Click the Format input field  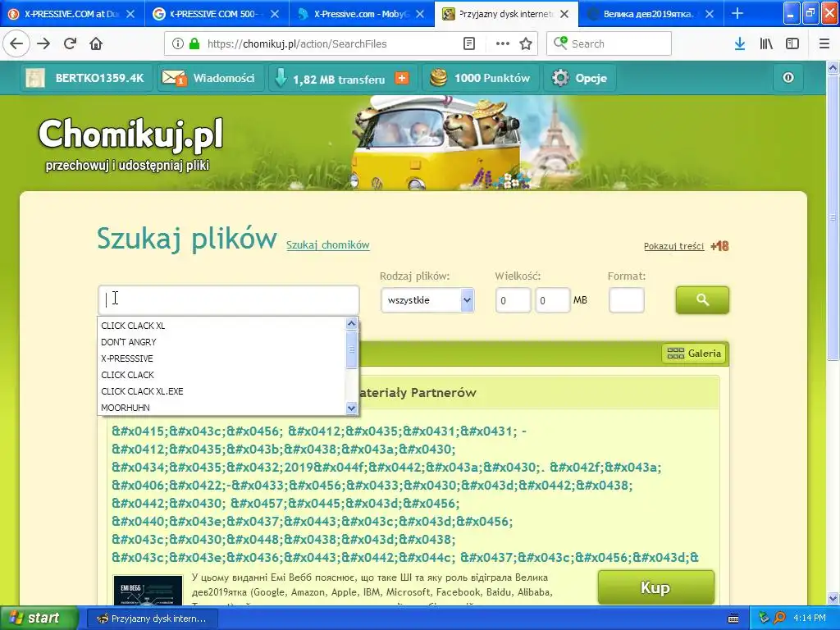(626, 300)
